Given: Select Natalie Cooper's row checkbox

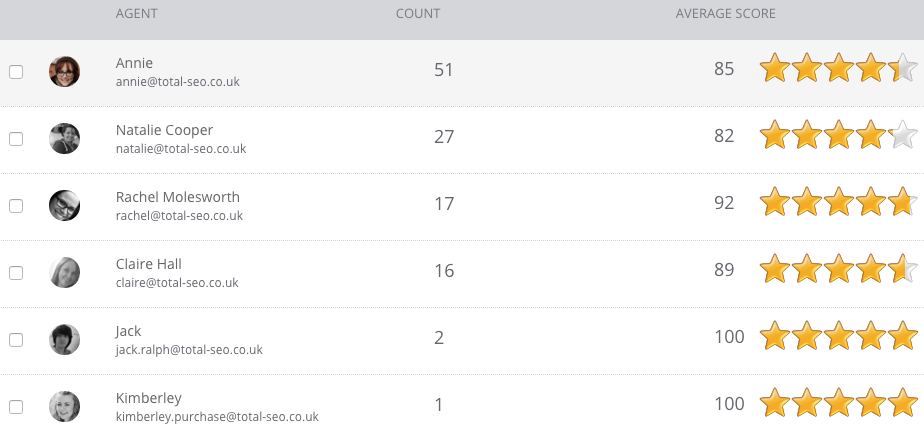Looking at the screenshot, I should pos(16,139).
